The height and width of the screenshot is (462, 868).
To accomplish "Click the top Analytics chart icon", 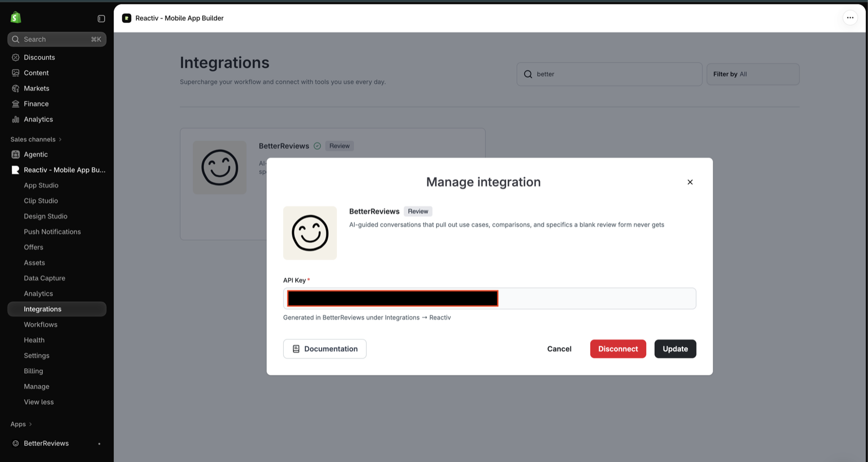I will [16, 119].
